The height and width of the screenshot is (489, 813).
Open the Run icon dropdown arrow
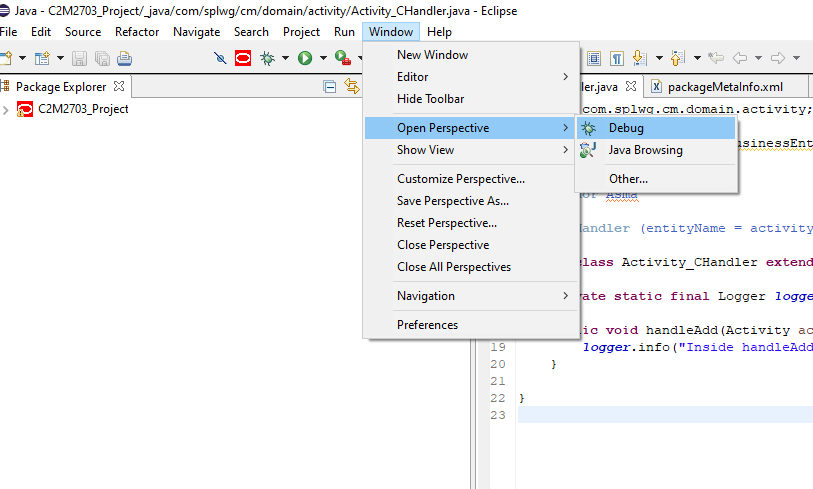pyautogui.click(x=323, y=58)
